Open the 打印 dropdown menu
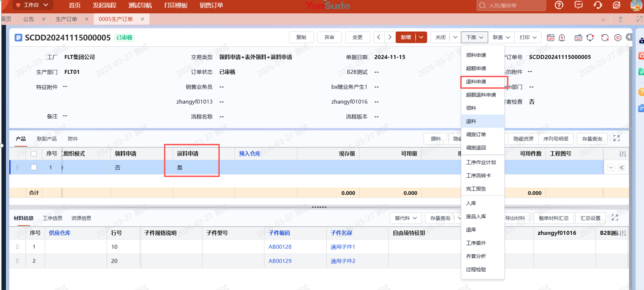This screenshot has width=644, height=290. (x=528, y=37)
